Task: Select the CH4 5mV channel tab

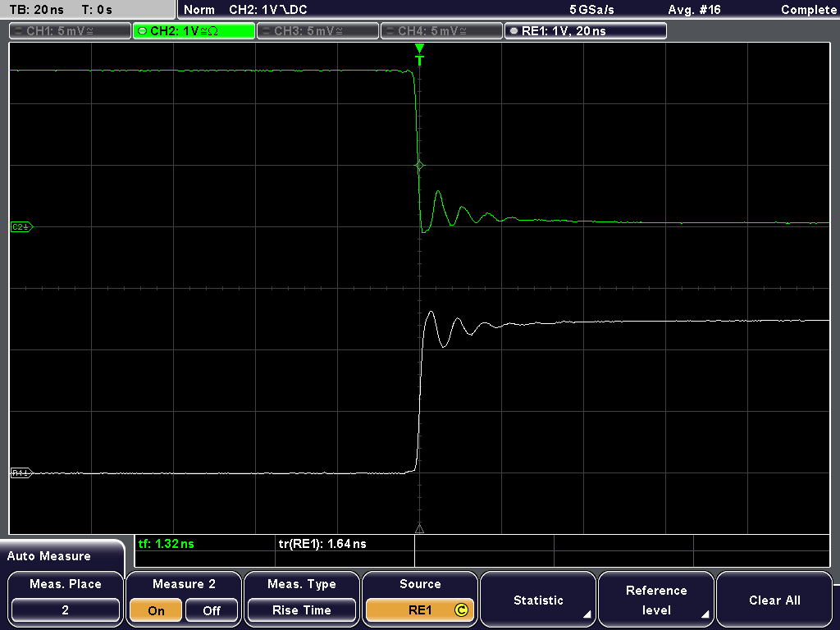Action: (441, 31)
